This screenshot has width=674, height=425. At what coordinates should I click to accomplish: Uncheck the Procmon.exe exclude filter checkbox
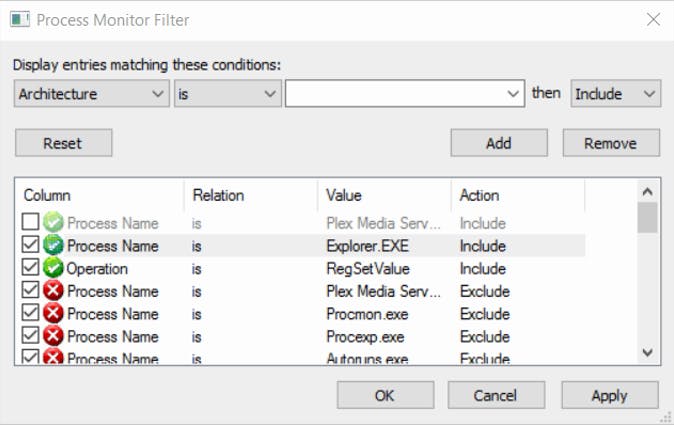pos(31,314)
